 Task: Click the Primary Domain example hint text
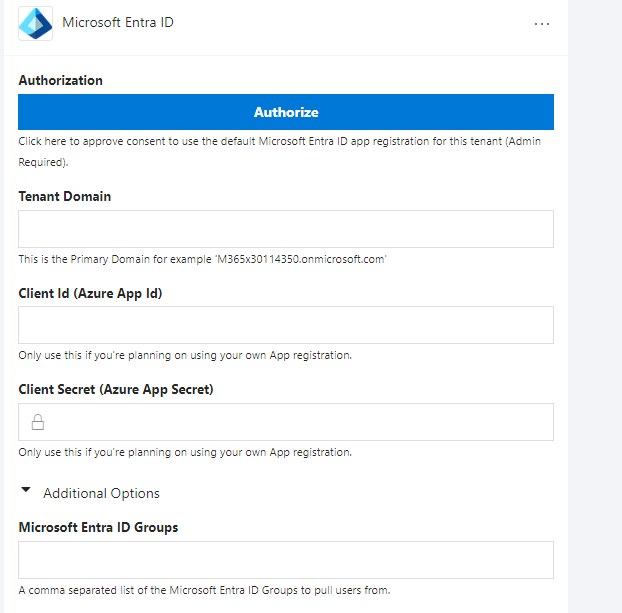click(x=202, y=259)
